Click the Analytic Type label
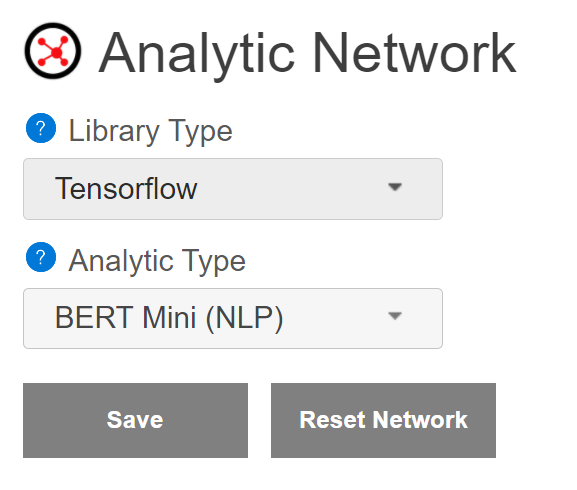577x490 pixels. [x=157, y=261]
